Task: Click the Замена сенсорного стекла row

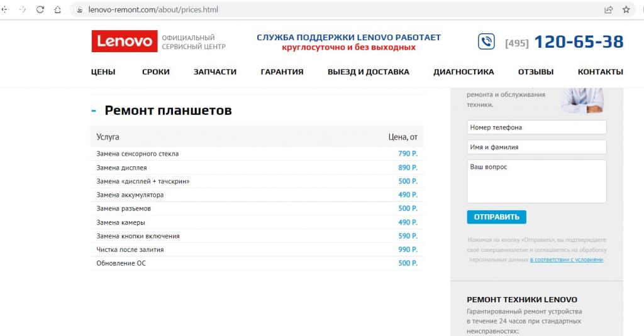Action: [x=257, y=153]
